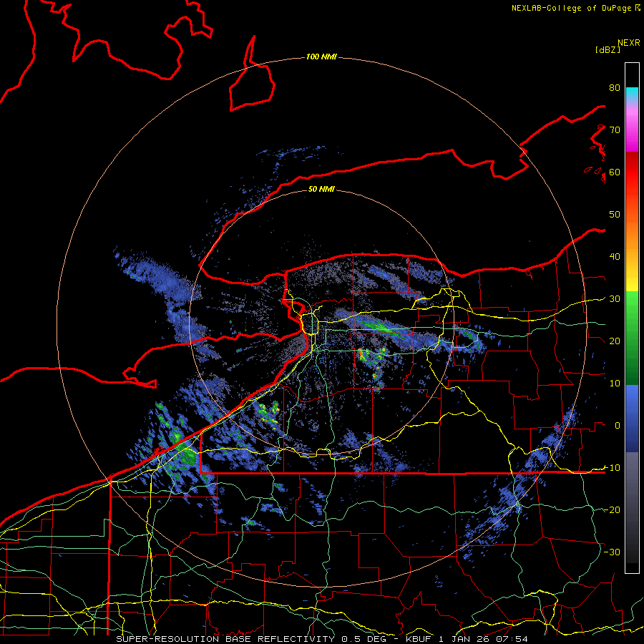
Task: Pick the gray segment of the color bar
Action: 632,477
